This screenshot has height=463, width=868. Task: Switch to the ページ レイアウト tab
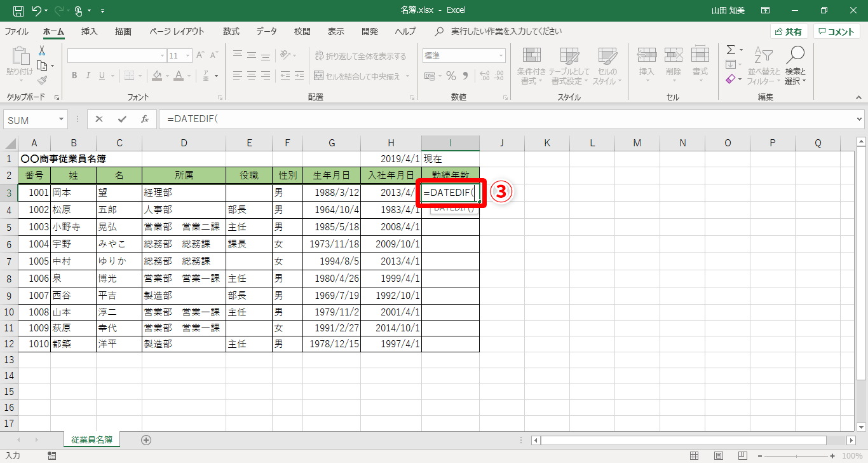pyautogui.click(x=177, y=31)
